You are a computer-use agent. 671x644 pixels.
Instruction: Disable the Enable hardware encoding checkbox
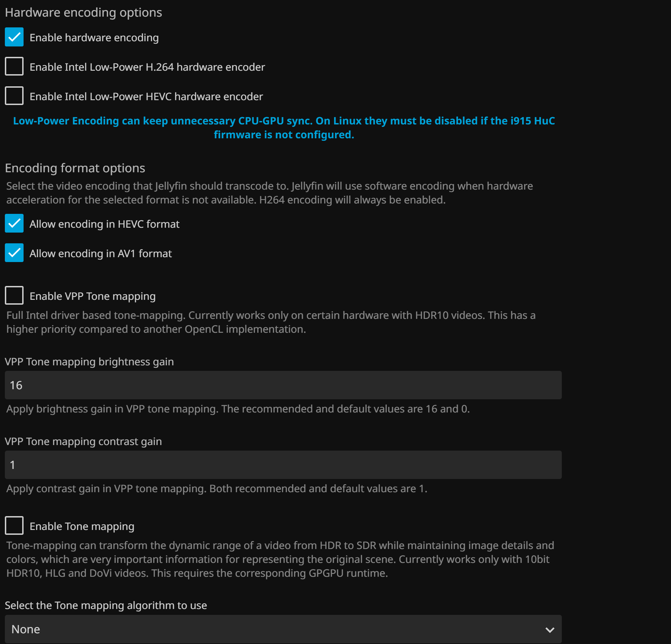pos(14,37)
